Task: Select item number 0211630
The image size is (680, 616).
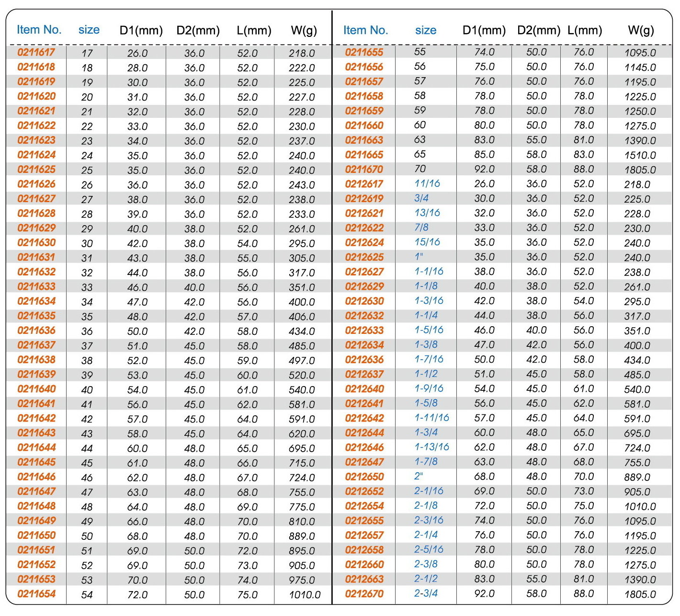Action: point(36,242)
